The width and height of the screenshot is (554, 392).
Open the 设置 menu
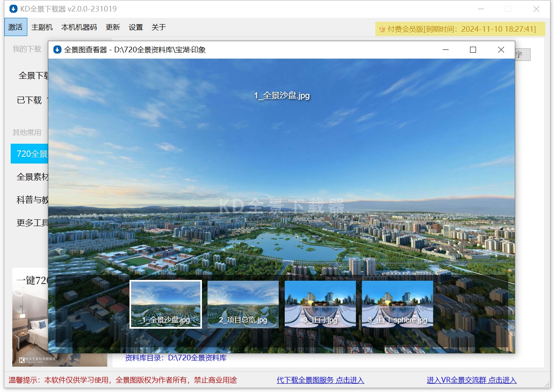[x=136, y=27]
